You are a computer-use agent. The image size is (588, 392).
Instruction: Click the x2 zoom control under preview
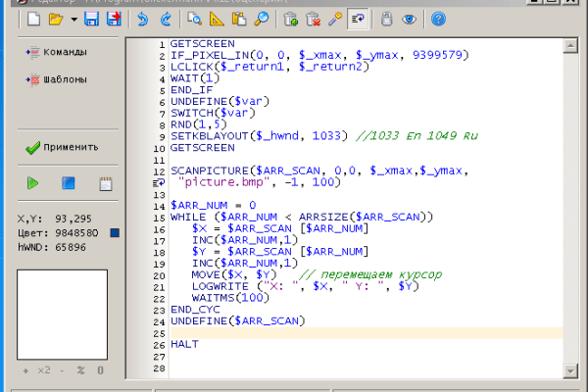(44, 370)
